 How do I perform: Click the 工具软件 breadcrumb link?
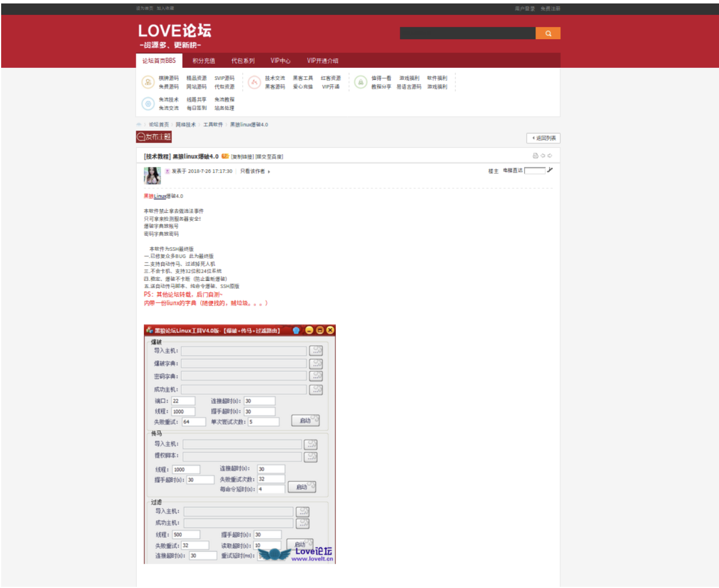click(213, 124)
